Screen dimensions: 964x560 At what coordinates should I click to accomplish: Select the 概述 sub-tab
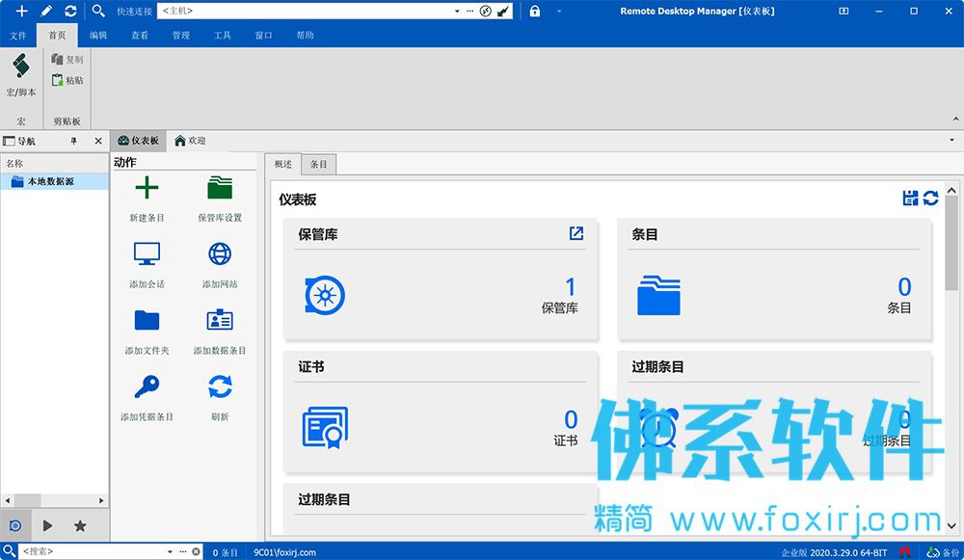point(283,164)
